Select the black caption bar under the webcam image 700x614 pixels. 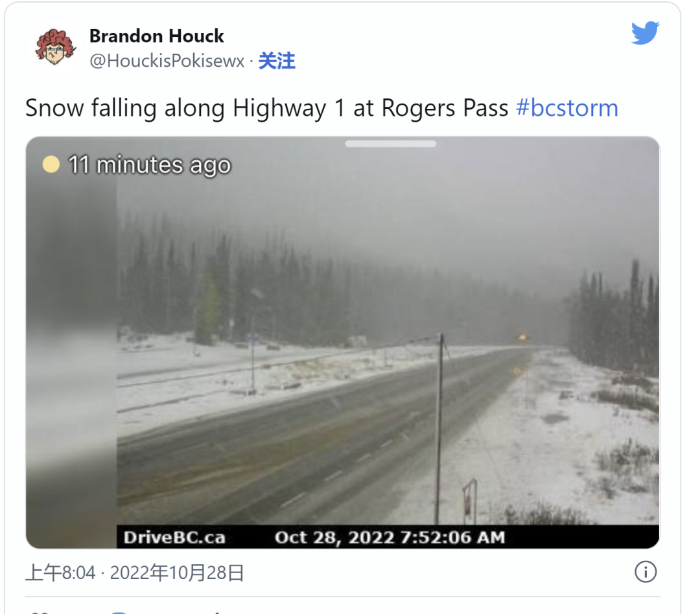388,537
